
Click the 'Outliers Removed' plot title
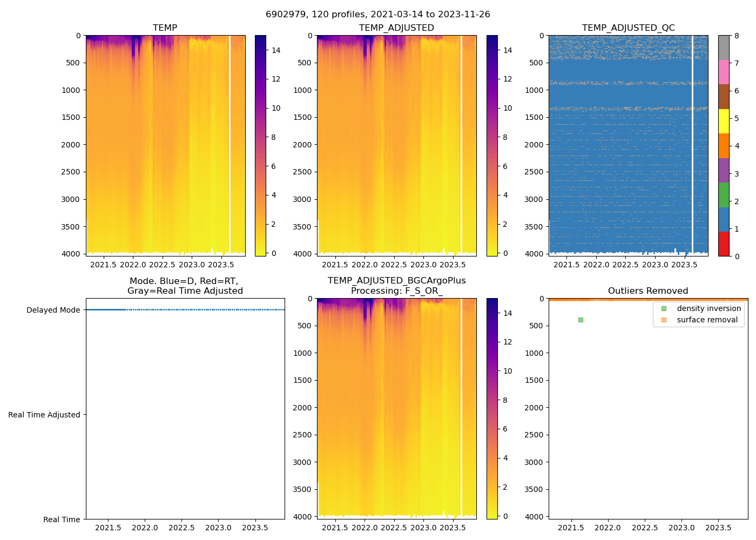648,291
